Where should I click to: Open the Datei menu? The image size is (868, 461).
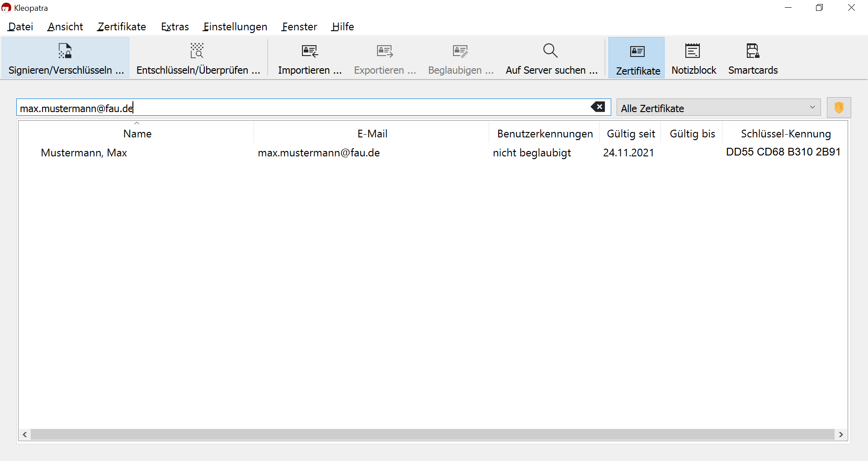pyautogui.click(x=20, y=27)
